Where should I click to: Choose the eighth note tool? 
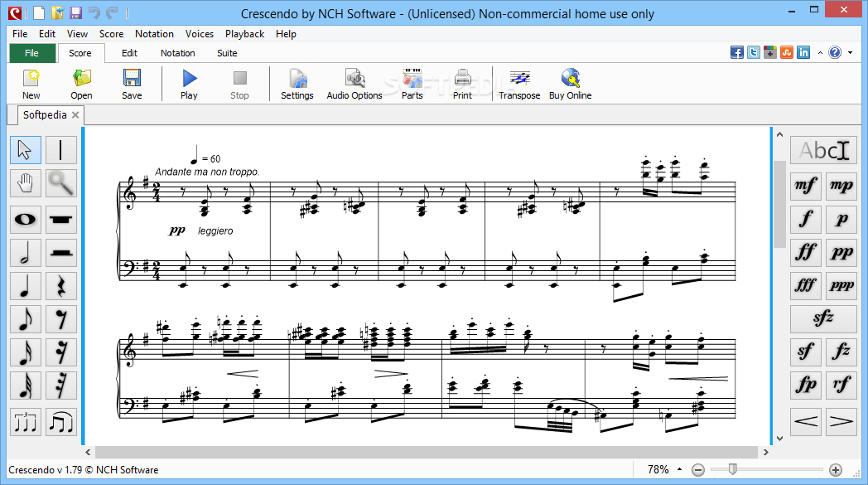(26, 320)
